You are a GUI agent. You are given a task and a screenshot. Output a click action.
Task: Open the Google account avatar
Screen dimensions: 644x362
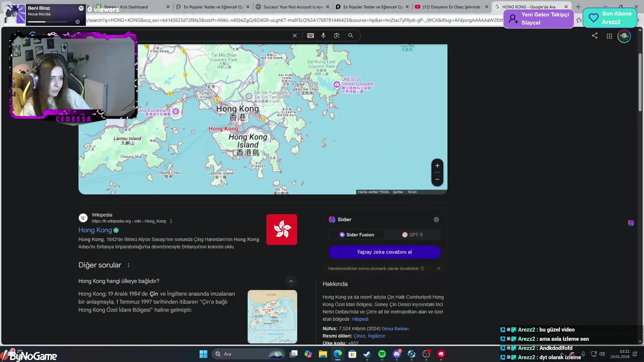pos(624,36)
